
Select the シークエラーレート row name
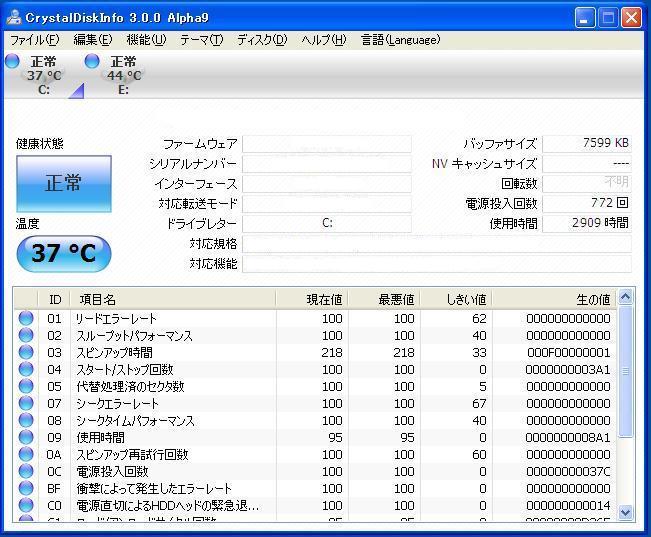pyautogui.click(x=117, y=404)
